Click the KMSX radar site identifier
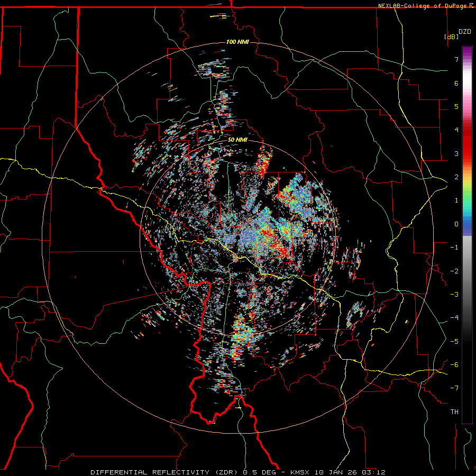Screen dimensions: 476x476 [x=300, y=472]
